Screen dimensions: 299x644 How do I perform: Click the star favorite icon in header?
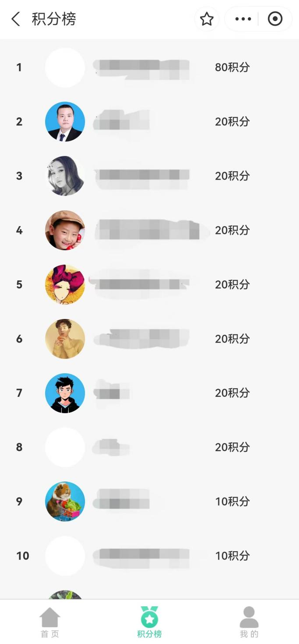pyautogui.click(x=207, y=19)
